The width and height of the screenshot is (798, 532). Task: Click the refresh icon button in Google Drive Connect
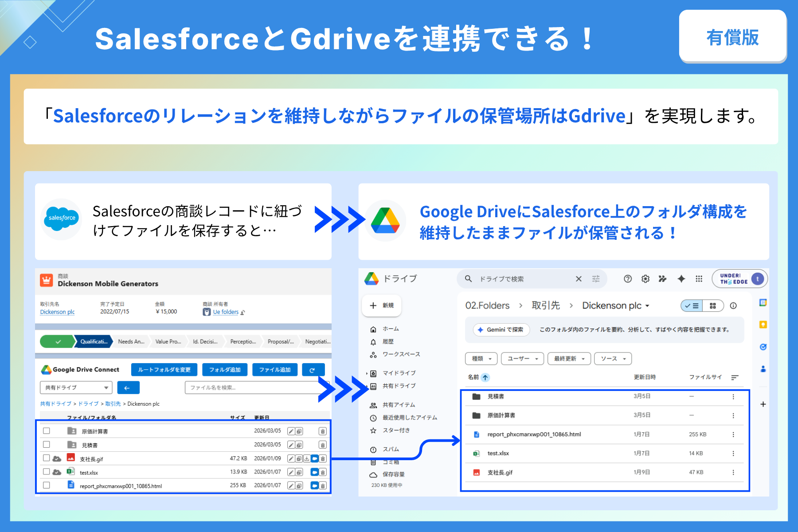313,370
